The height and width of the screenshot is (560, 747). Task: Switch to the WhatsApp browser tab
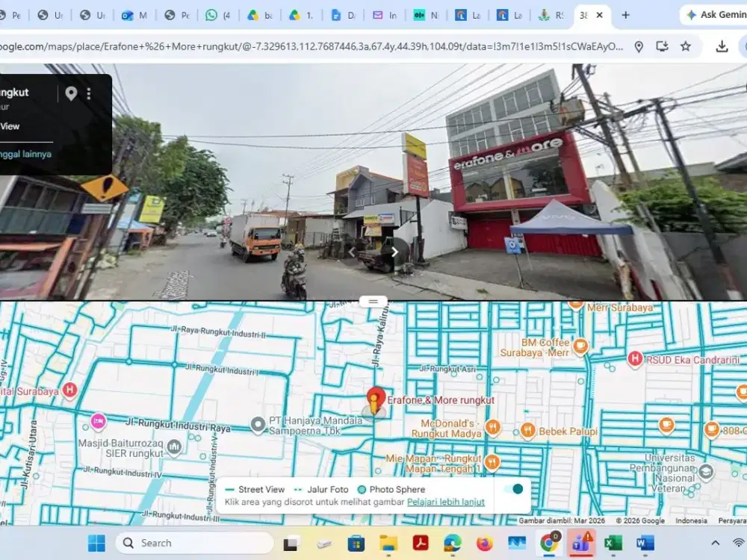coord(218,15)
